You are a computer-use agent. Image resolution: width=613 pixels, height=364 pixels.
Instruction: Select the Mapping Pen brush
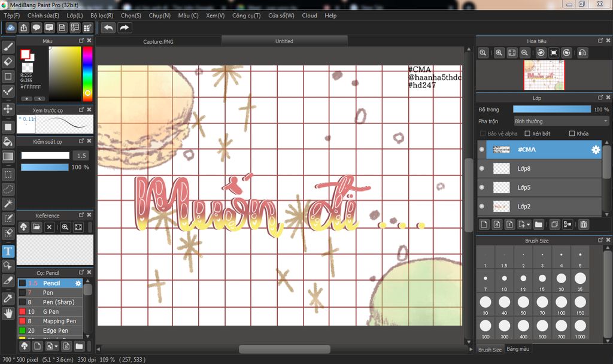tap(50, 321)
